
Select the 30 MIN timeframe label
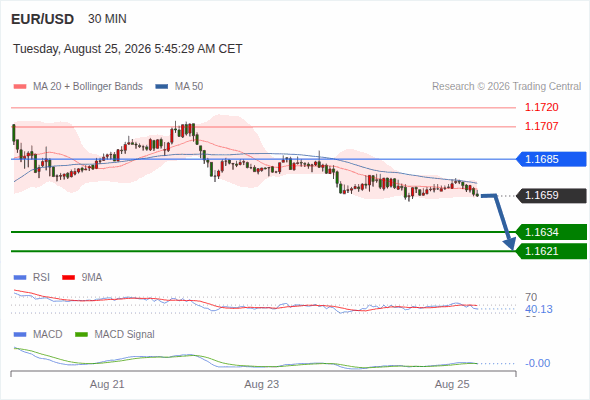coord(107,19)
